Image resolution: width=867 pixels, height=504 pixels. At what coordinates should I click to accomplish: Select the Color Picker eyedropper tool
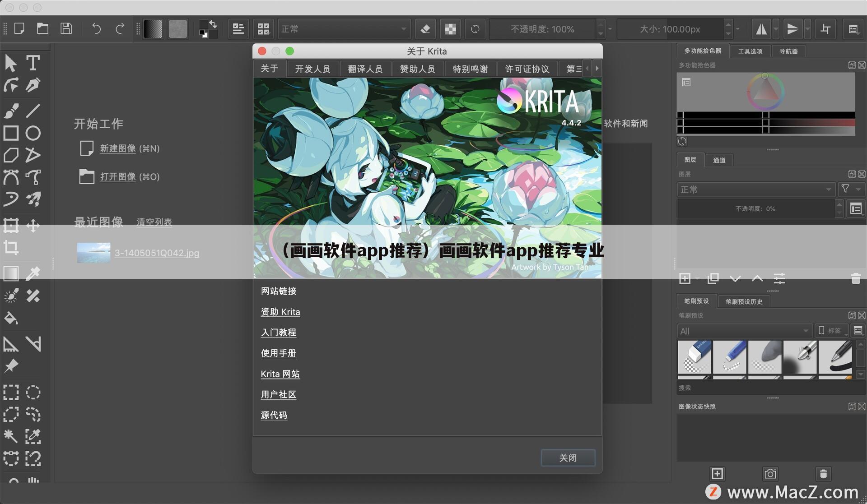(x=33, y=273)
